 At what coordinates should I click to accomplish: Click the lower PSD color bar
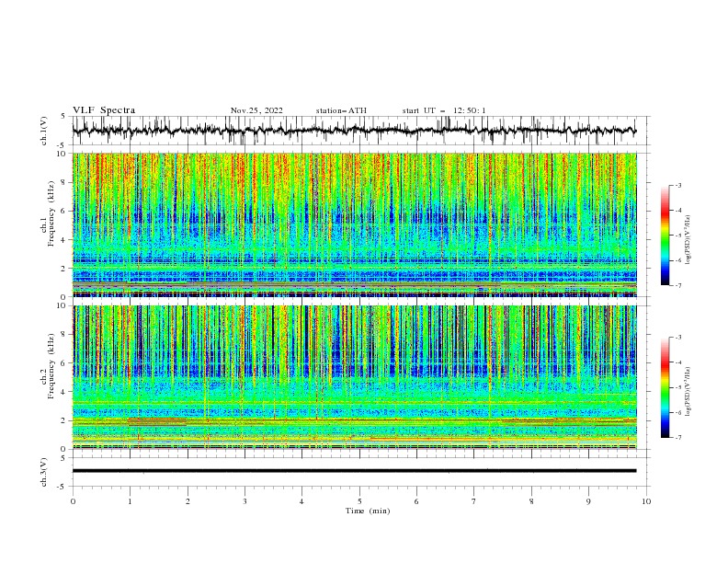(x=665, y=387)
